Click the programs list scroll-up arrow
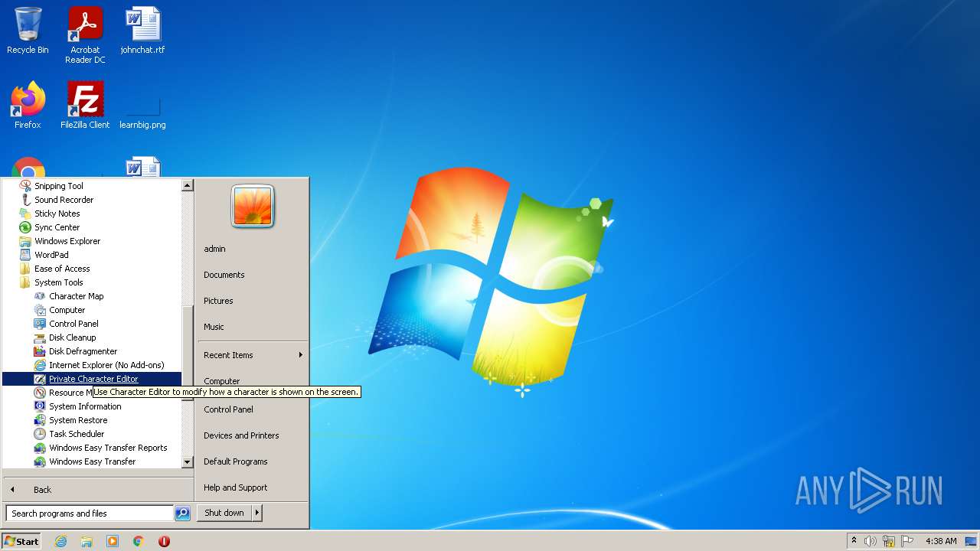This screenshot has width=980, height=551. (x=188, y=185)
